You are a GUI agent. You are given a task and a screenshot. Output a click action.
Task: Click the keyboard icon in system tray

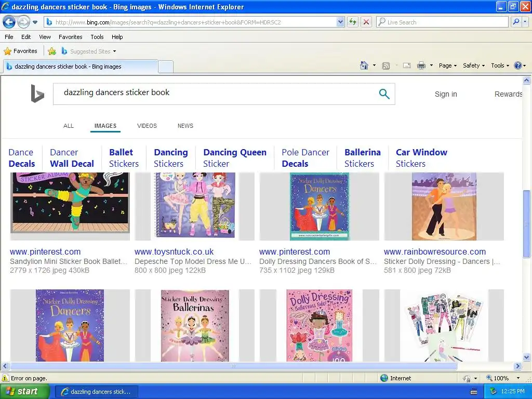point(474,392)
